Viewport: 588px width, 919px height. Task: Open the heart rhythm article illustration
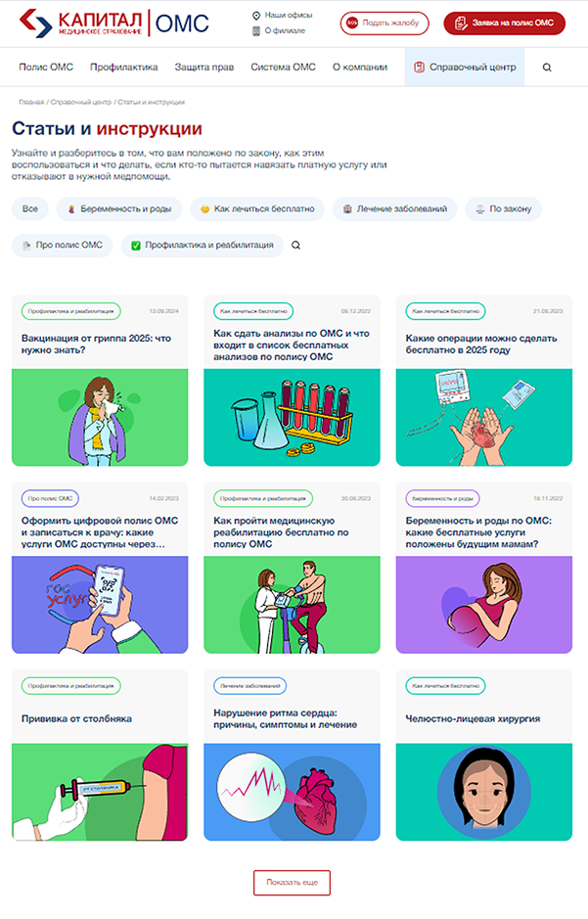pos(292,792)
